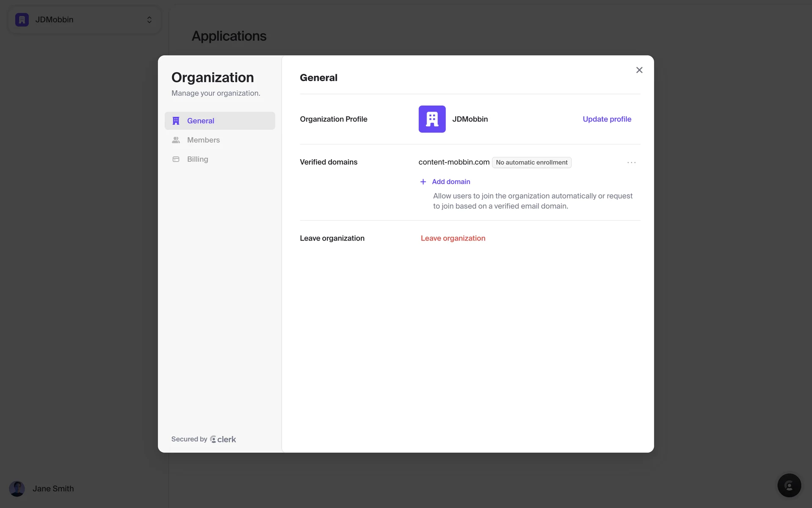Viewport: 812px width, 508px height.
Task: Click the Members people icon
Action: 176,140
